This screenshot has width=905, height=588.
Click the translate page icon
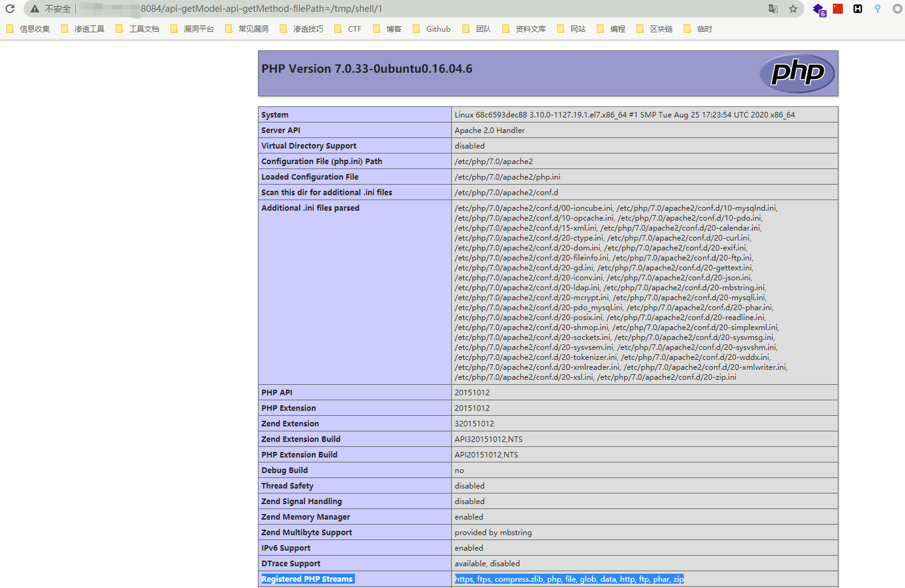773,9
